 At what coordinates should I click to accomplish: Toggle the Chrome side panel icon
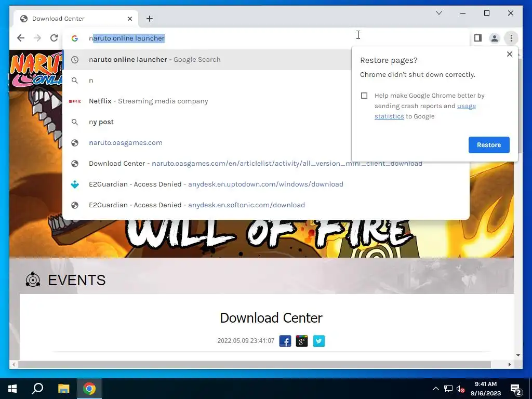[478, 38]
